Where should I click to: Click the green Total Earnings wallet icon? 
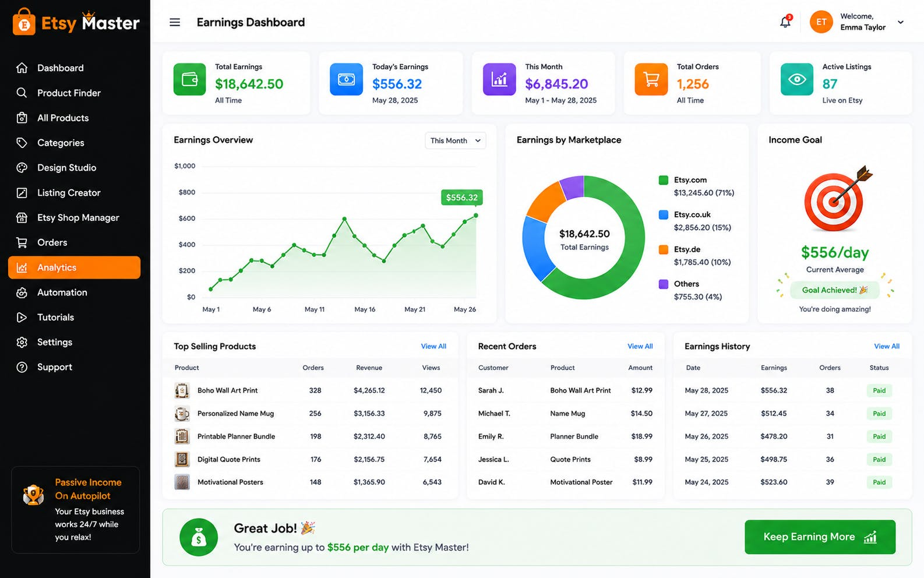(x=189, y=79)
